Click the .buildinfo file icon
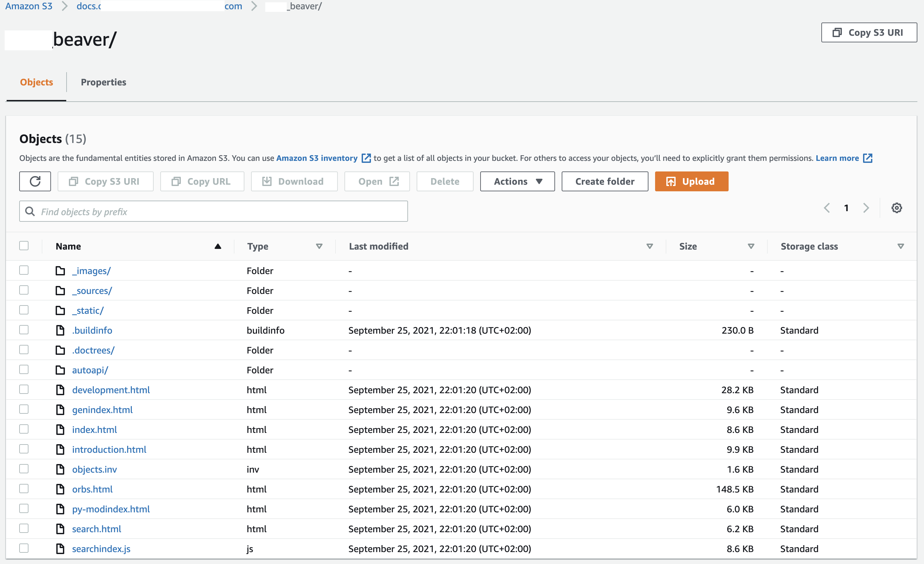The width and height of the screenshot is (924, 564). coord(60,330)
